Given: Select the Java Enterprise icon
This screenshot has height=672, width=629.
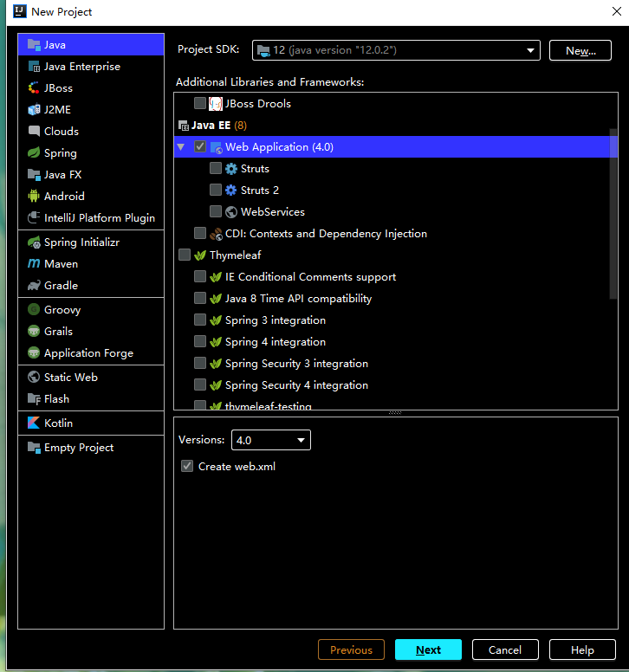Looking at the screenshot, I should pos(34,67).
